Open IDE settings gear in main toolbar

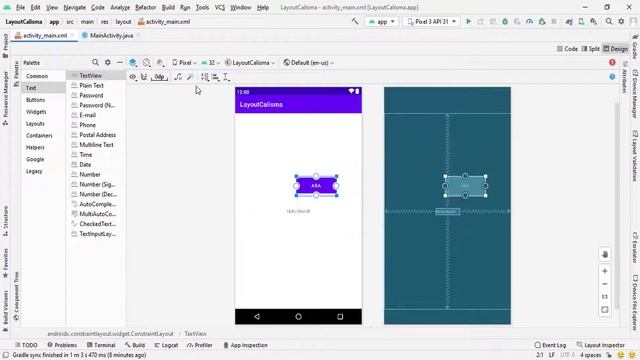click(x=621, y=22)
